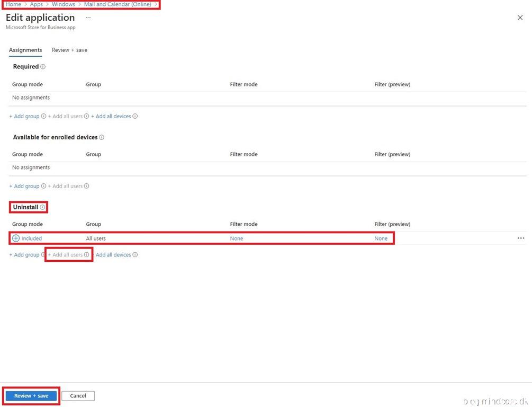The image size is (532, 407).
Task: Click info icon after Required Add all devices
Action: coord(135,117)
